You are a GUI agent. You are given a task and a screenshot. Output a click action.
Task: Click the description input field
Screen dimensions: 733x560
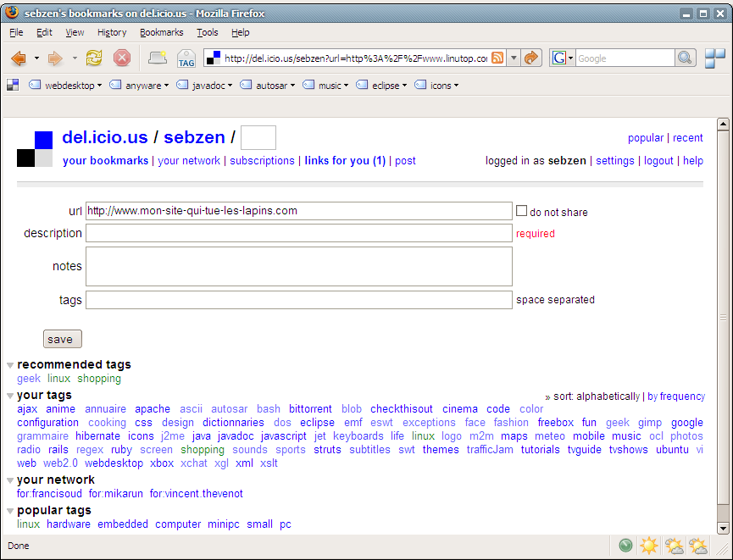click(x=299, y=233)
